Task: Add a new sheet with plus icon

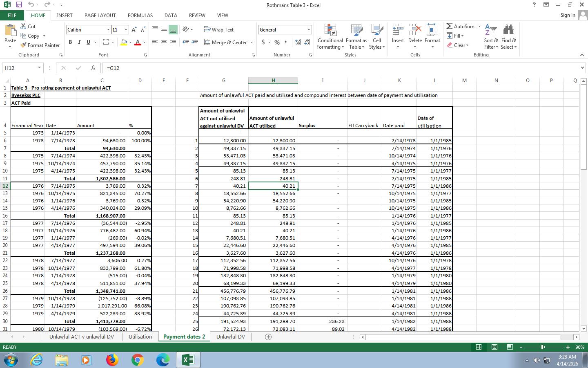Action: [268, 337]
